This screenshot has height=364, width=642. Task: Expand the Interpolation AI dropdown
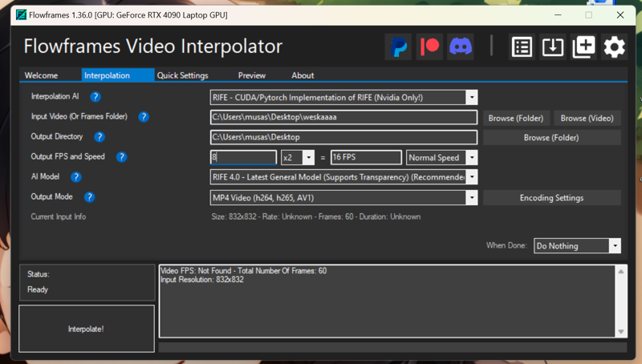(x=472, y=97)
